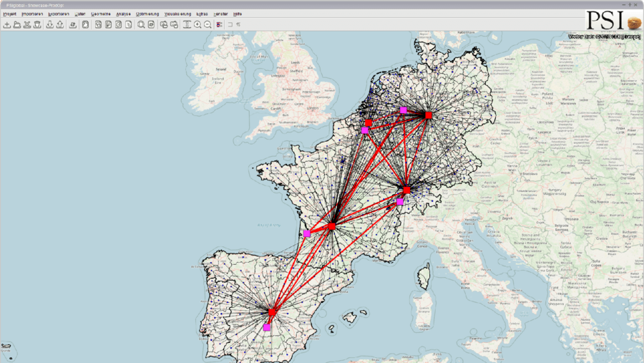Open the Projekt menu
Screen dimensions: 644x363
point(10,14)
